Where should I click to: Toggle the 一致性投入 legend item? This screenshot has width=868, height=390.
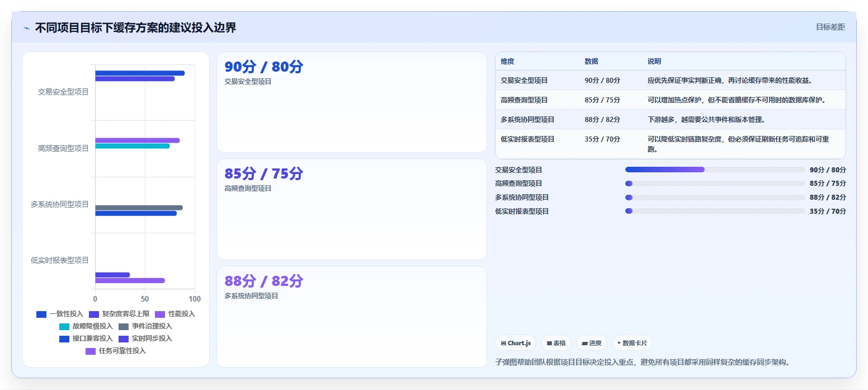tap(60, 314)
